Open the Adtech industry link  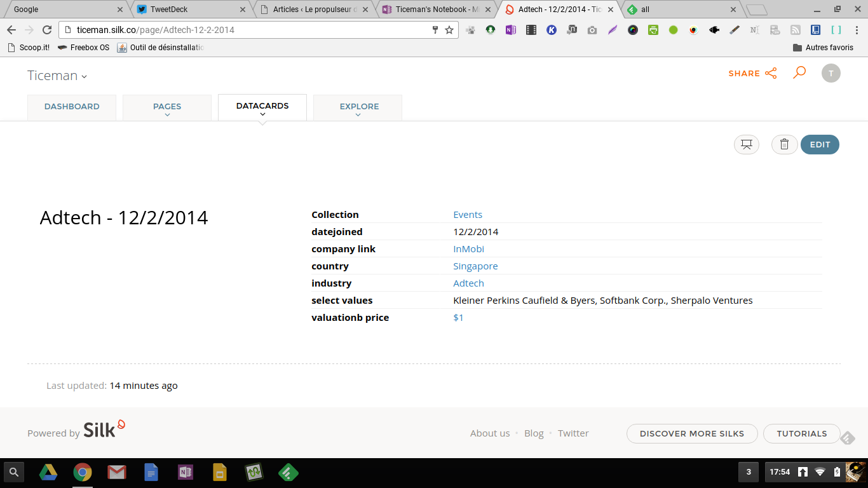point(468,283)
